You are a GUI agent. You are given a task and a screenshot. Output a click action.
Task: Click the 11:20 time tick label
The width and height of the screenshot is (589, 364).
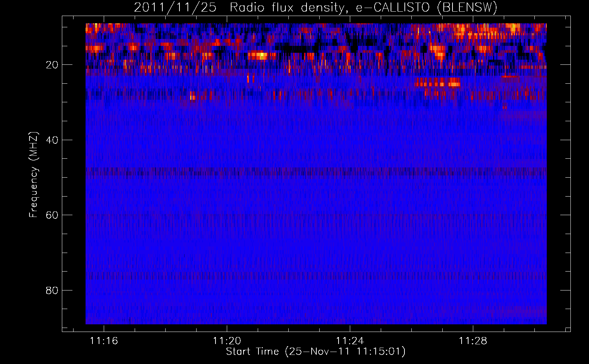pyautogui.click(x=227, y=341)
